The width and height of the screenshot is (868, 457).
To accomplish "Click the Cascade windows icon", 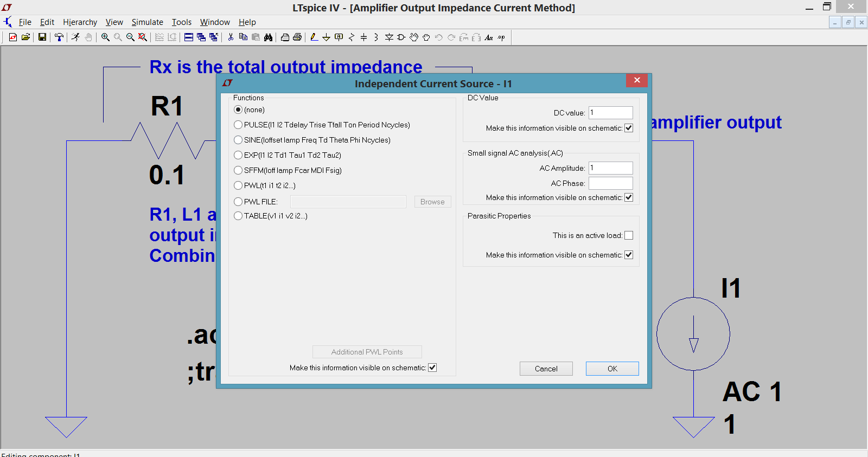I will 201,37.
